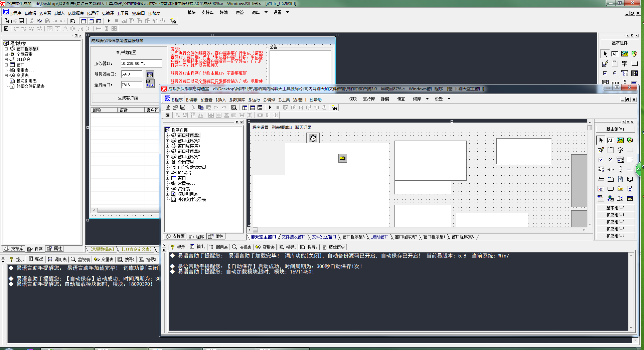This screenshot has height=350, width=644.
Task: Click network client icon beside 全局端口 field
Action: click(150, 84)
